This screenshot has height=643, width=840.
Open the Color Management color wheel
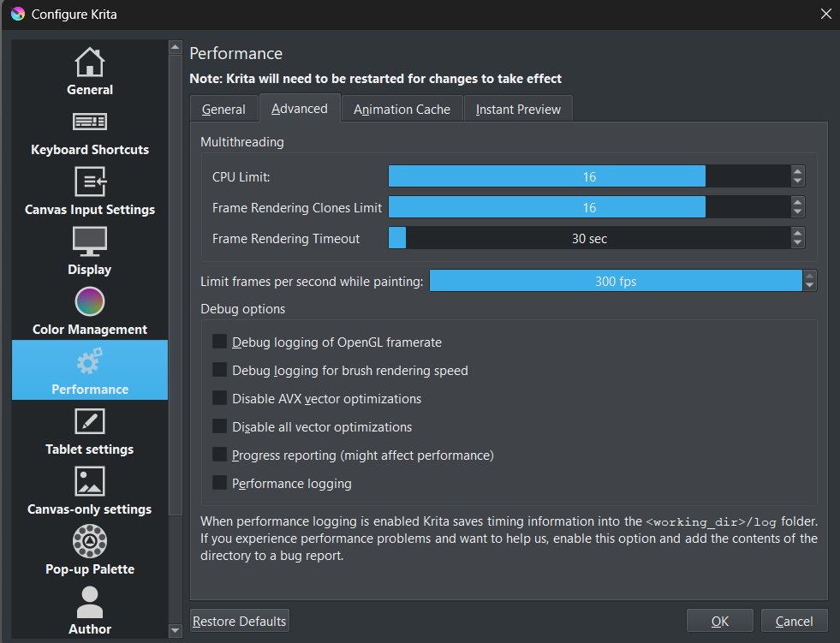click(90, 301)
